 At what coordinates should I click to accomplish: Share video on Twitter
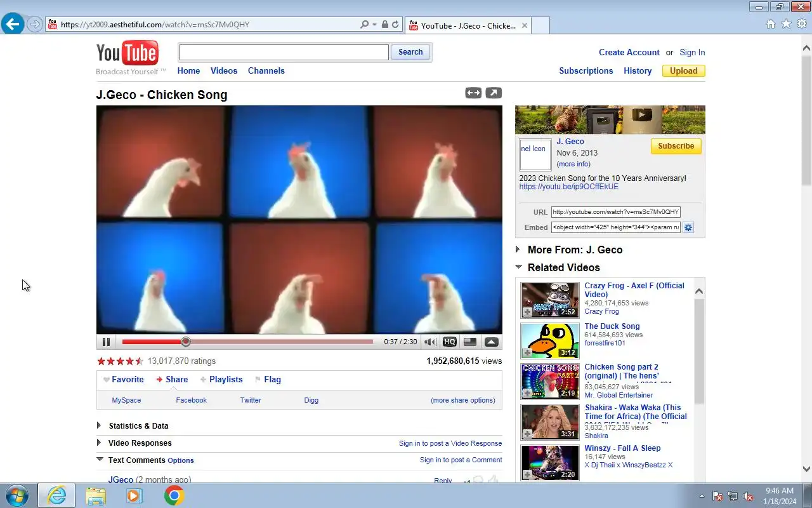click(251, 400)
